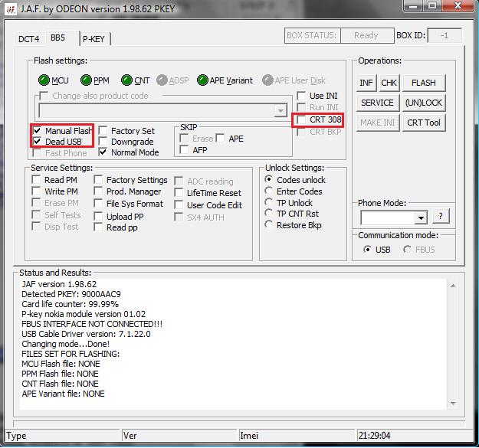
Task: Choose the TP CNT Rst option
Action: [269, 213]
